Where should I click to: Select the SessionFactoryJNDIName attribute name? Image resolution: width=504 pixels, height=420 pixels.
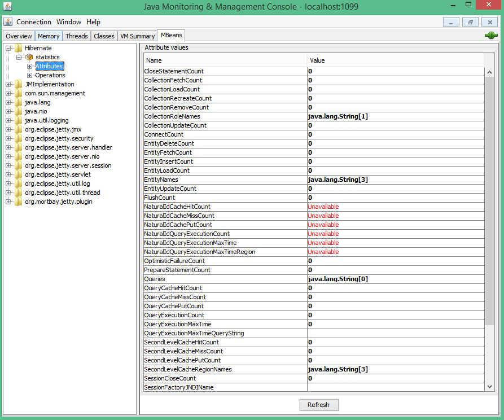179,387
